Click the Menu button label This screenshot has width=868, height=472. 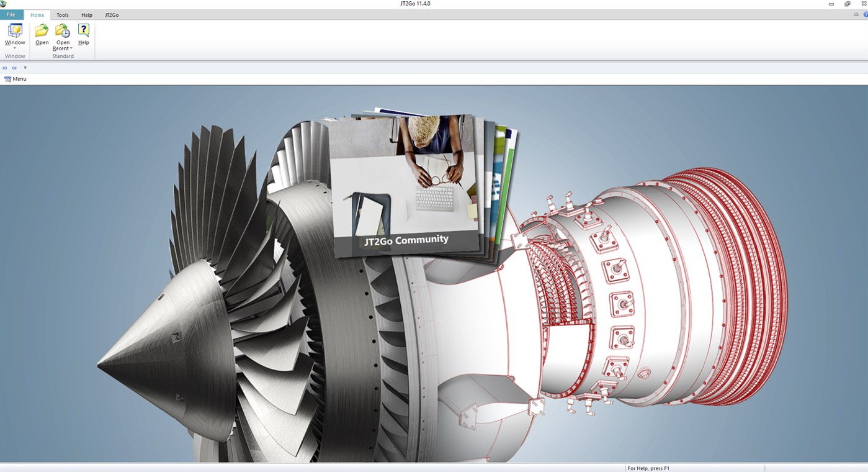tap(19, 79)
